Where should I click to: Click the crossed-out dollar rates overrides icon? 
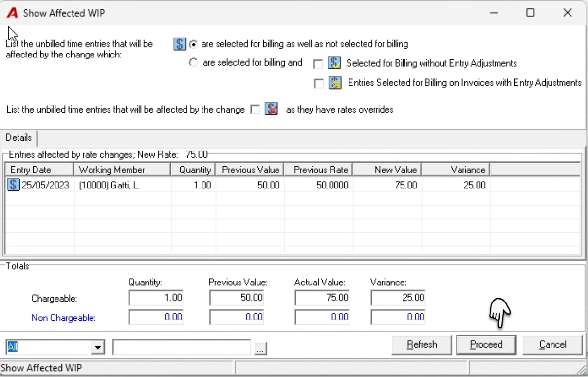point(271,109)
